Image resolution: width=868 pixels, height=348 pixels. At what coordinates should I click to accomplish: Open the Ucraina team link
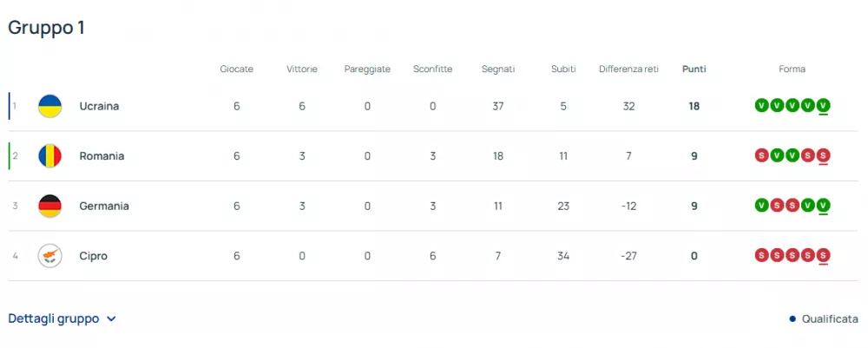click(x=99, y=107)
